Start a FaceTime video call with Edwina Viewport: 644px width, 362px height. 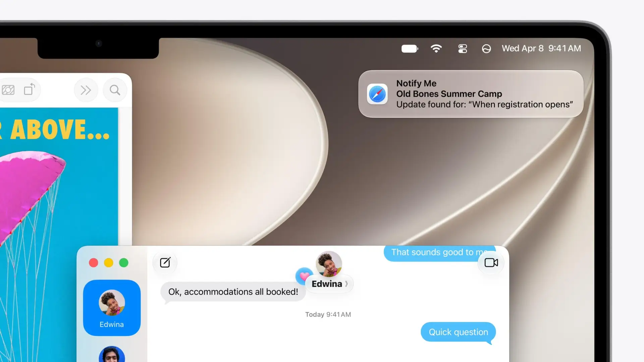(491, 262)
